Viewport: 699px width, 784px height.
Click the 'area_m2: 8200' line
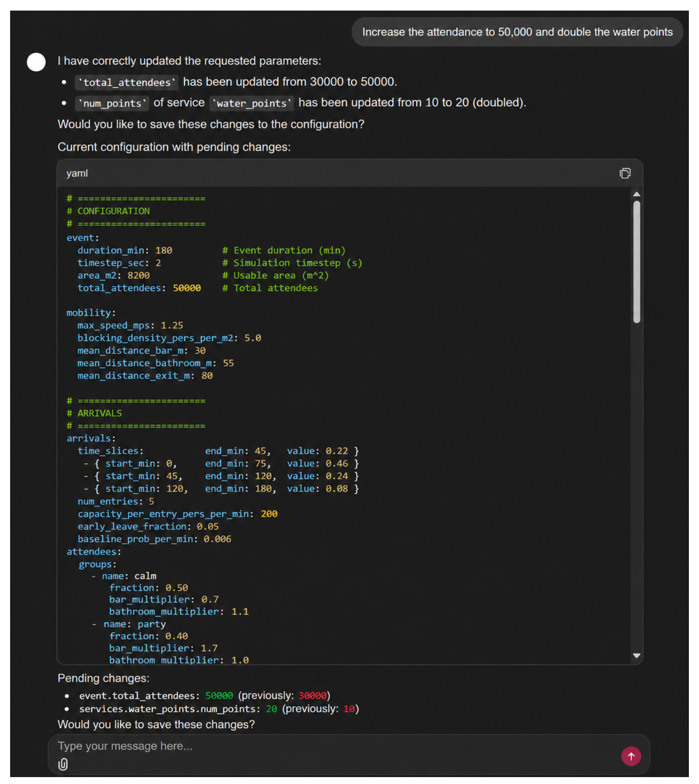coord(114,275)
